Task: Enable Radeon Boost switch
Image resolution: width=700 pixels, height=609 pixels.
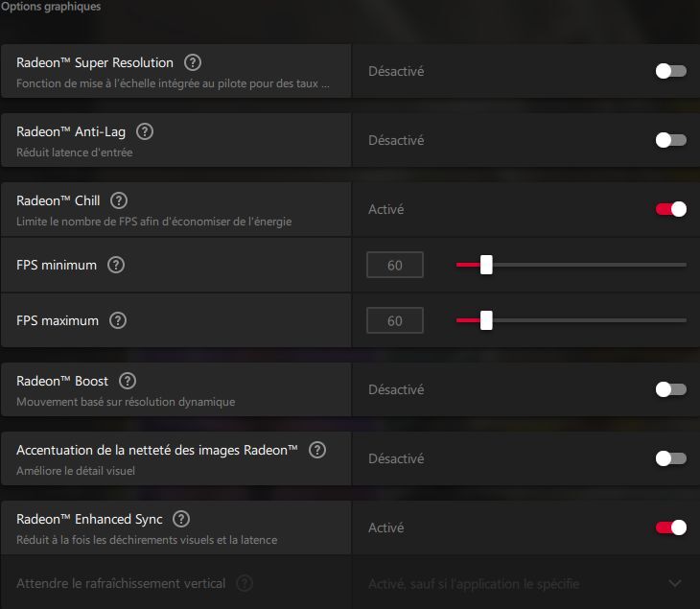Action: tap(670, 389)
